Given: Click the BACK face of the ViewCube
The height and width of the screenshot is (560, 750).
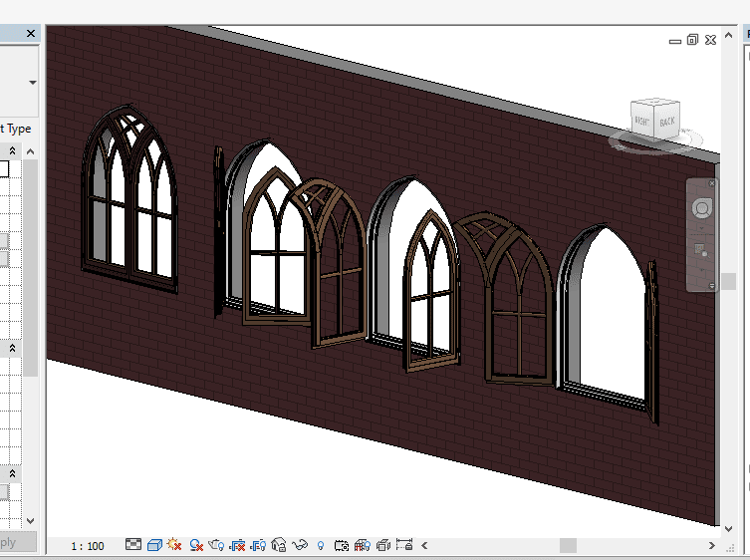Looking at the screenshot, I should point(666,122).
